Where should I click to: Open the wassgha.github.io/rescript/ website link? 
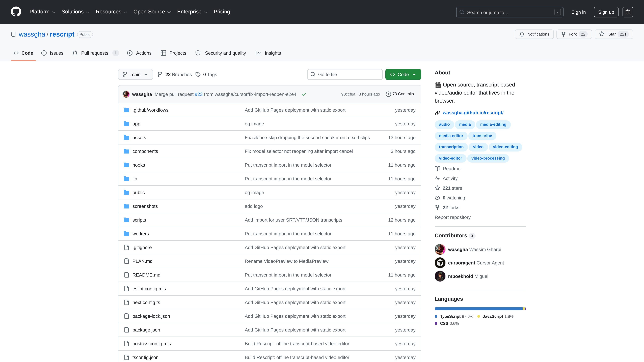coord(473,113)
